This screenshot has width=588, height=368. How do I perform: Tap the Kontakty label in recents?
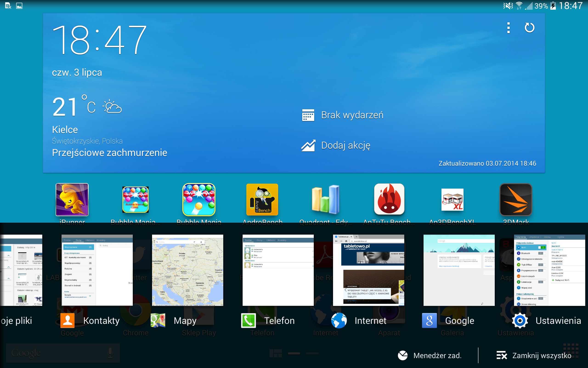pyautogui.click(x=101, y=321)
